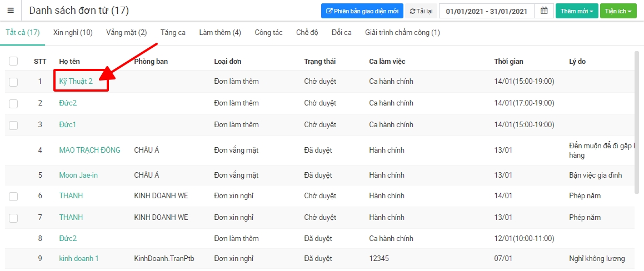This screenshot has height=271, width=644.
Task: Expand the Thêm mới dropdown
Action: [x=576, y=11]
